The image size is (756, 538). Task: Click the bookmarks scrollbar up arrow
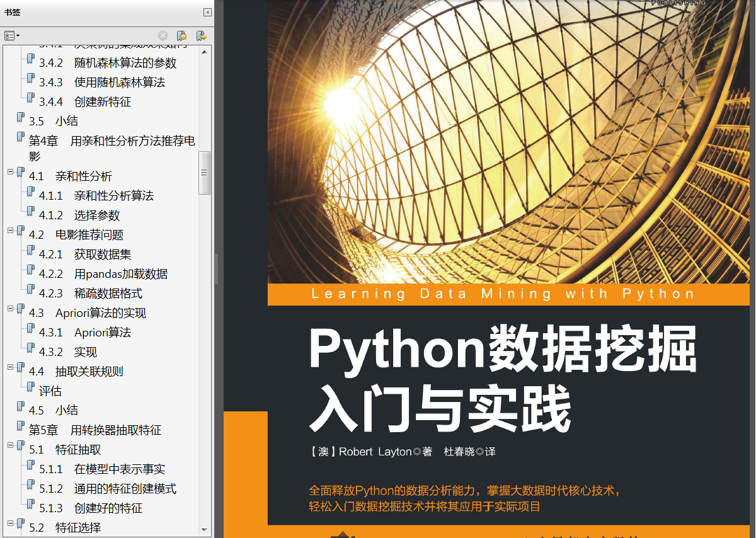204,52
